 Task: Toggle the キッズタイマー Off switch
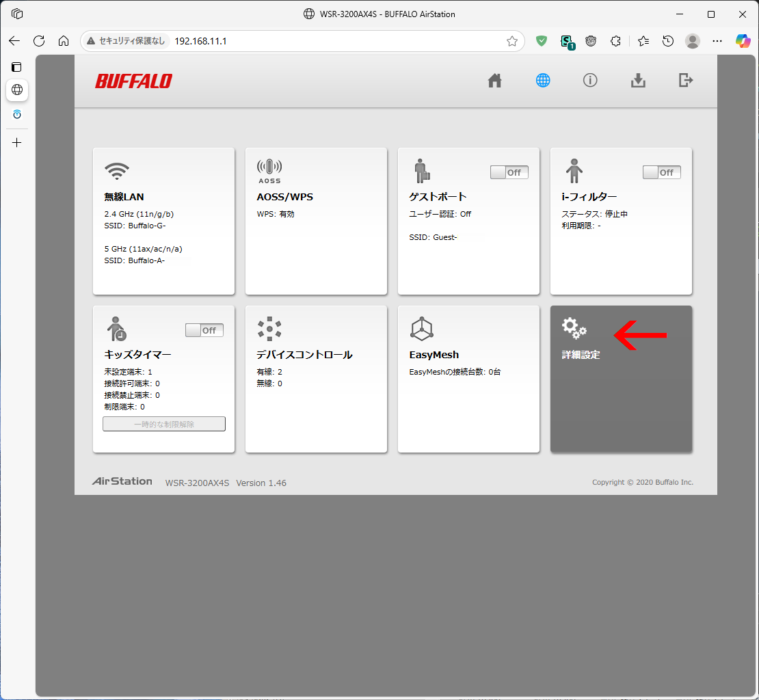click(204, 330)
